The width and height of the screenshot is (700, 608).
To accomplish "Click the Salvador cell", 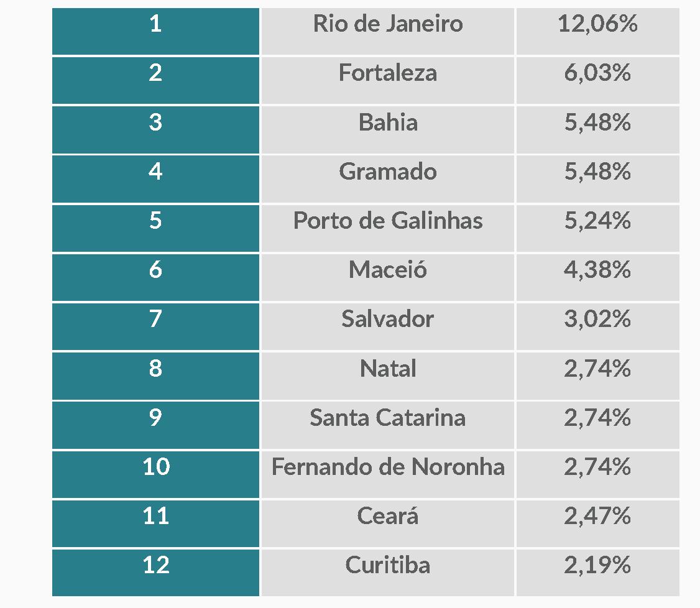I will pyautogui.click(x=387, y=326).
